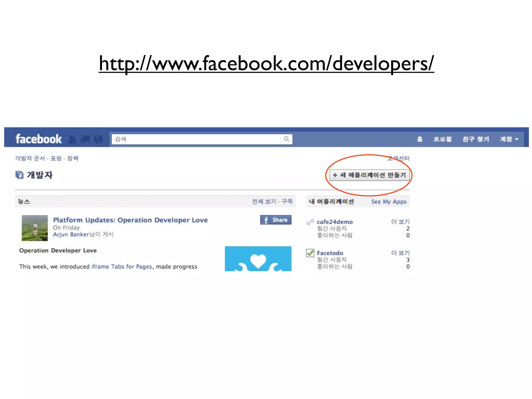The width and height of the screenshot is (532, 399).
Task: Open 친구 찾기 in top bar
Action: pos(476,139)
